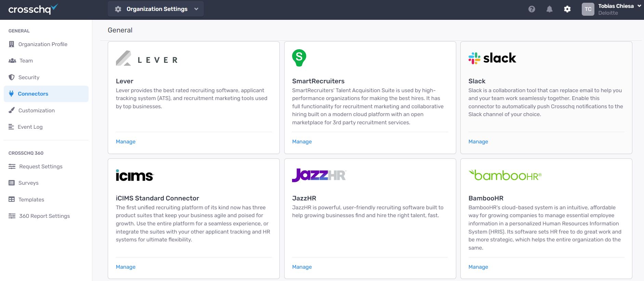Image resolution: width=644 pixels, height=281 pixels.
Task: Click the Team people icon
Action: click(12, 60)
